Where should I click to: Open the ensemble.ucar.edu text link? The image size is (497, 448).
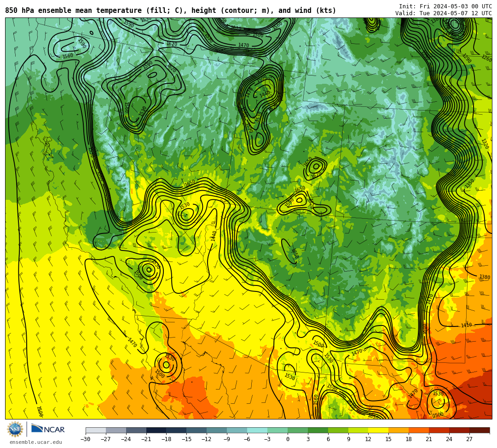[36, 442]
